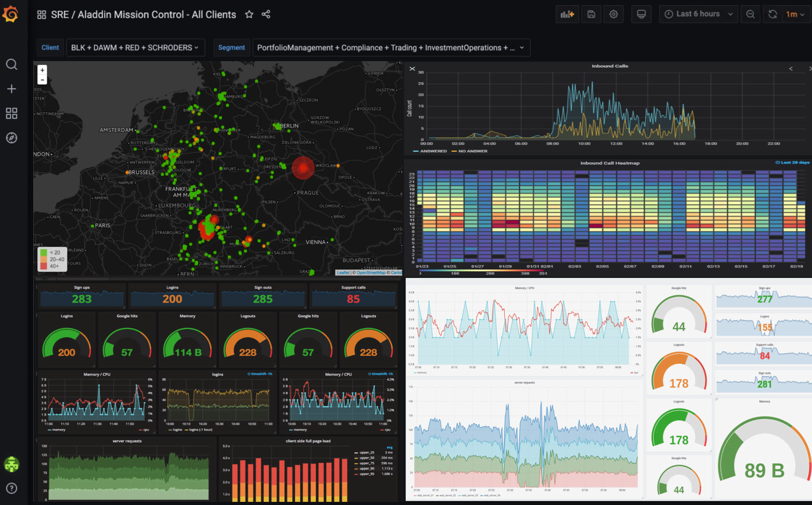Open dashboard settings with the gear icon

[613, 14]
